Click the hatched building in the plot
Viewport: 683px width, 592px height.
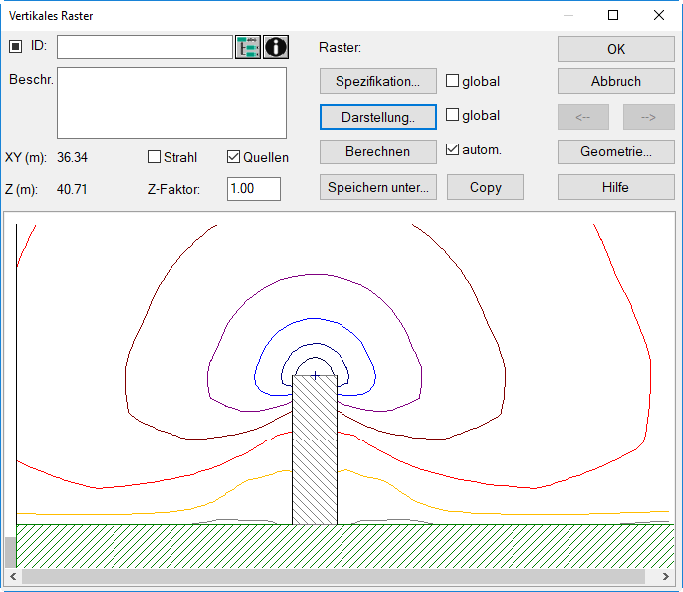pyautogui.click(x=315, y=450)
